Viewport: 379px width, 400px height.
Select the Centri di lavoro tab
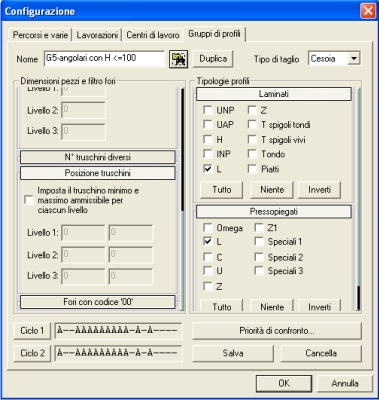tap(153, 35)
